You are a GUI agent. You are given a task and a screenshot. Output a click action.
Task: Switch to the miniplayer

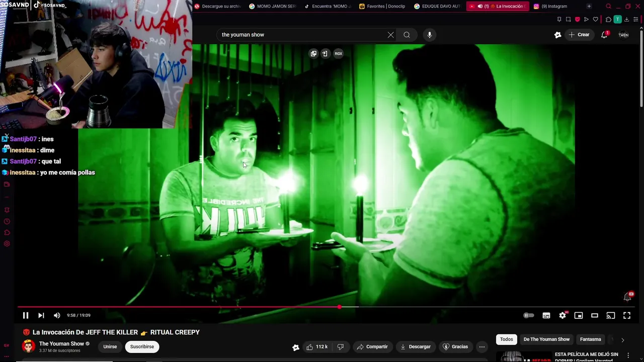click(579, 315)
